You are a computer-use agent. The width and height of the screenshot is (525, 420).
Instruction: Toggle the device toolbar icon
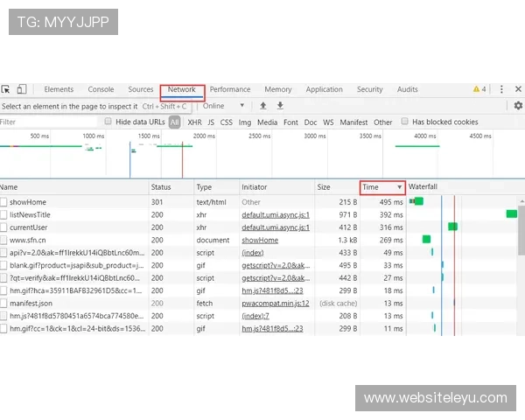pos(22,89)
